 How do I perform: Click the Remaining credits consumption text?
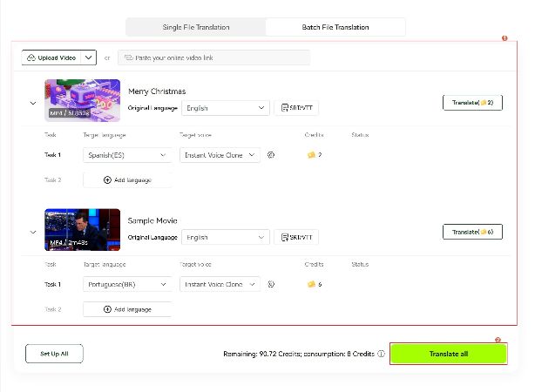pyautogui.click(x=299, y=354)
